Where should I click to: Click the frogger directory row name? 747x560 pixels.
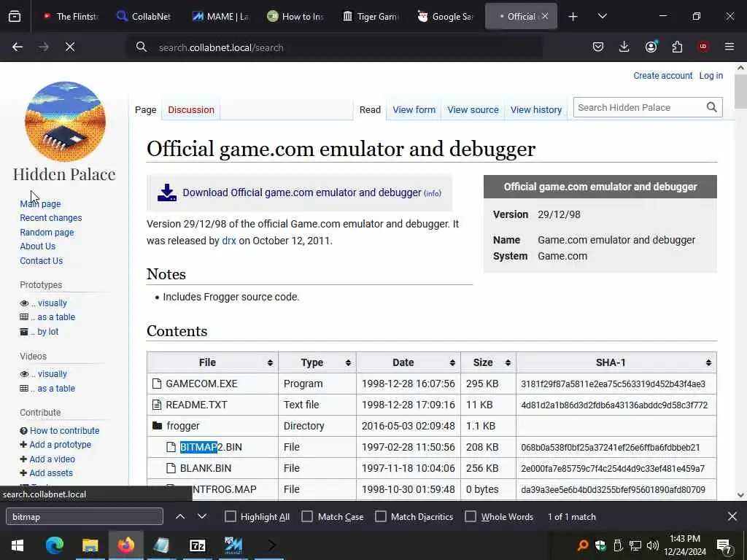183,426
